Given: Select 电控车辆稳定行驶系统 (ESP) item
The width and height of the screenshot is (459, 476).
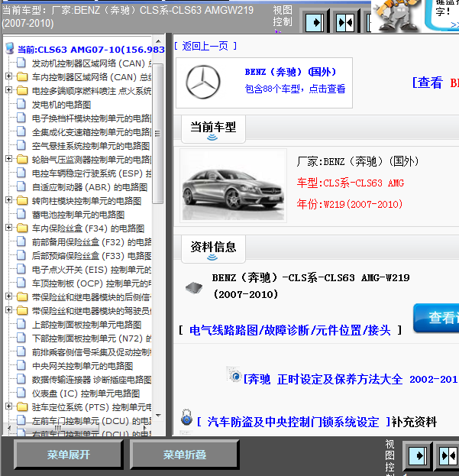Looking at the screenshot, I should (92, 173).
